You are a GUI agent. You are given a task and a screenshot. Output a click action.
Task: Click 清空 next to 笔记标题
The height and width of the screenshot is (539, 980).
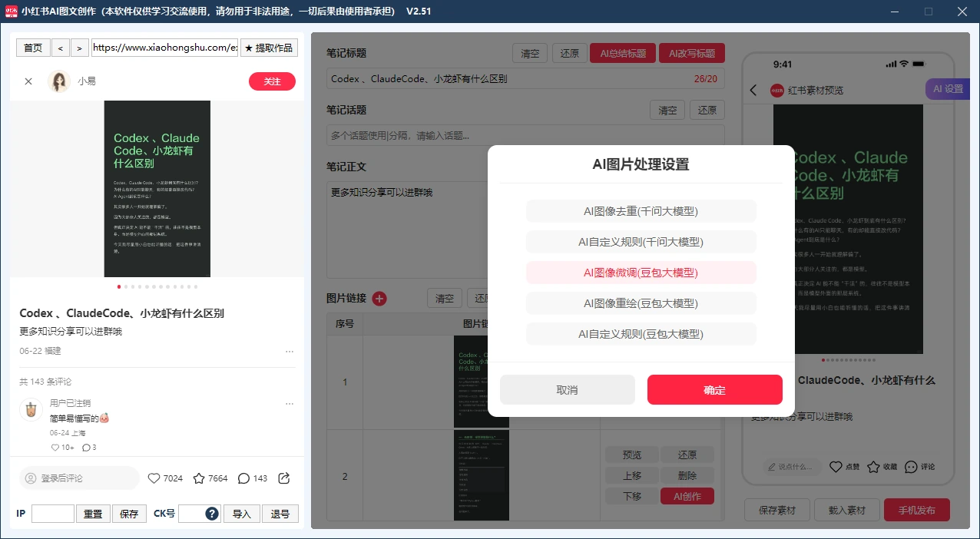(x=530, y=54)
